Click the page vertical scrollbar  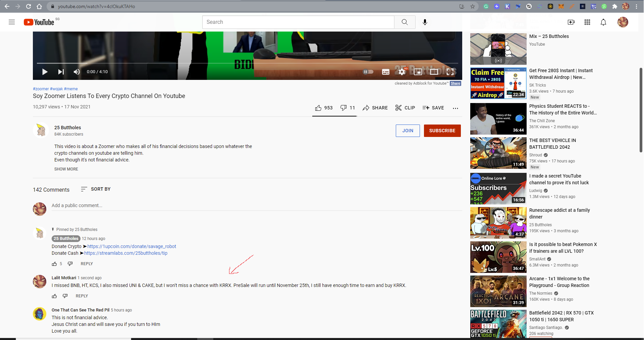click(641, 110)
